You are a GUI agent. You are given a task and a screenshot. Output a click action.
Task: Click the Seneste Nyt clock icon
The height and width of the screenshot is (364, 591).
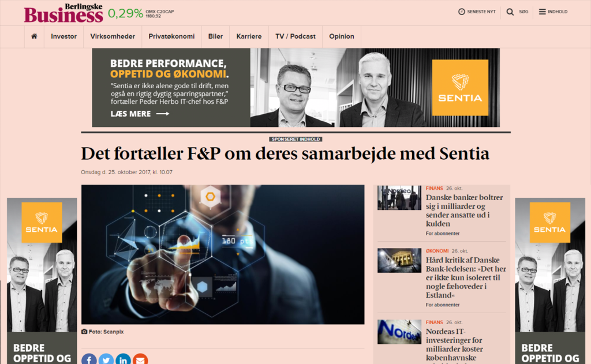[461, 12]
